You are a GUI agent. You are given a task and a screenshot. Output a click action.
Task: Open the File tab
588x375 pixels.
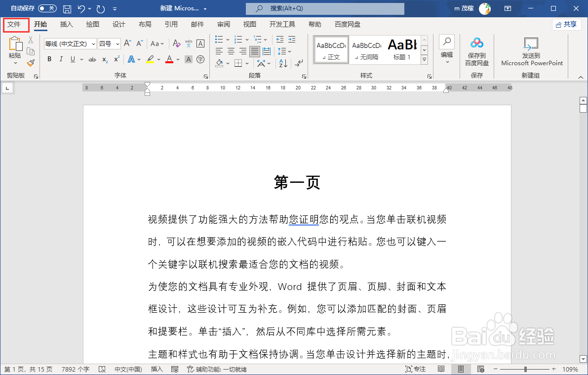14,24
